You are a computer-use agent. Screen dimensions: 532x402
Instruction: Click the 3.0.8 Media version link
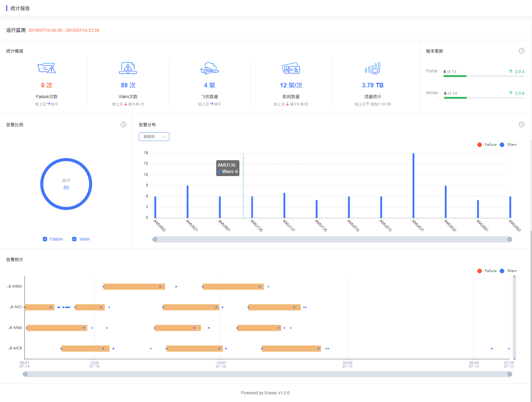(x=517, y=93)
